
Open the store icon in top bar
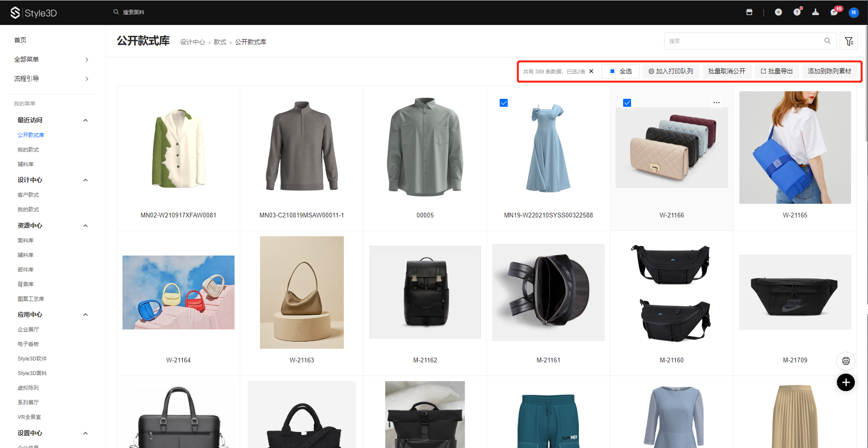[749, 12]
